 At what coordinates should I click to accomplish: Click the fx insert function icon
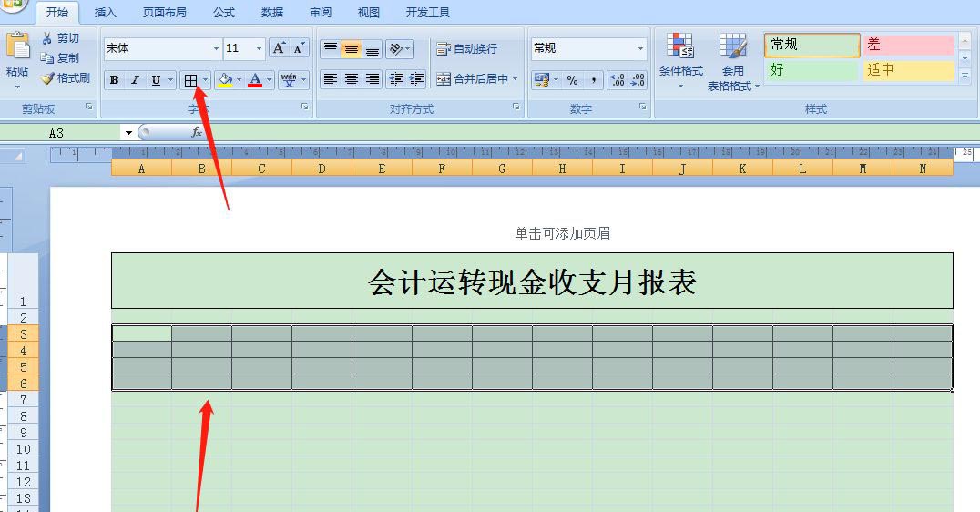point(196,132)
